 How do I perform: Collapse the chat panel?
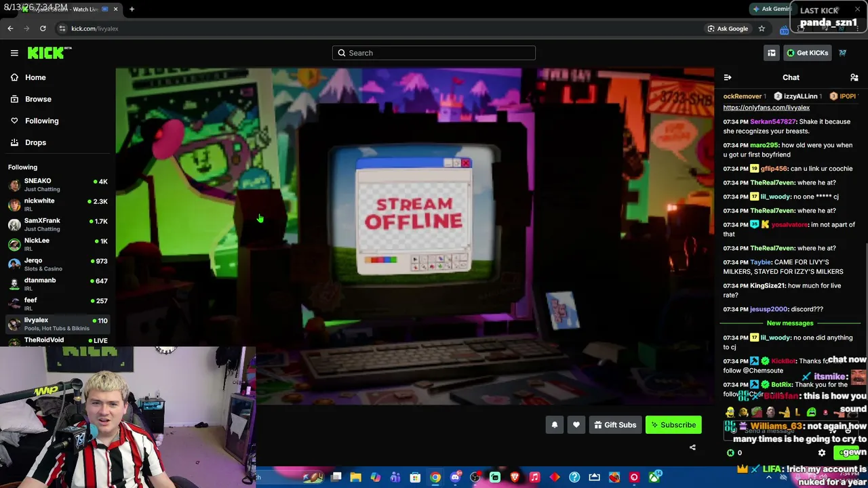[x=728, y=77]
